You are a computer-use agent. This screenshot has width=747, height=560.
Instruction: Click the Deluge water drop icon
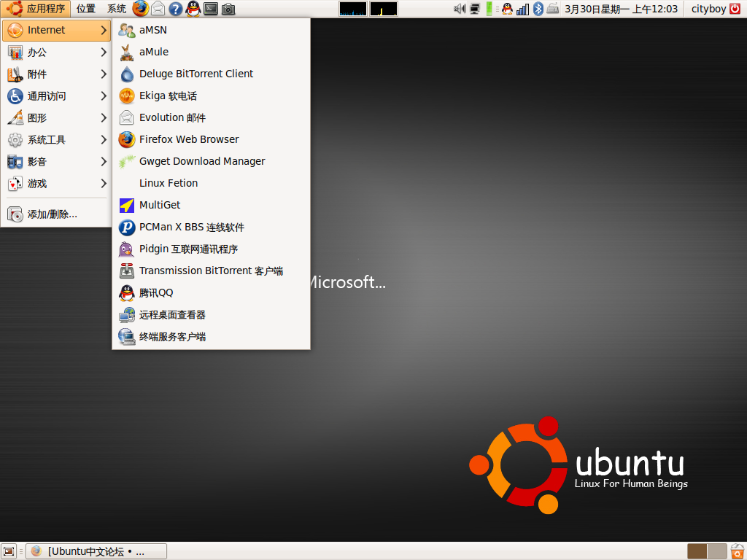pos(127,74)
